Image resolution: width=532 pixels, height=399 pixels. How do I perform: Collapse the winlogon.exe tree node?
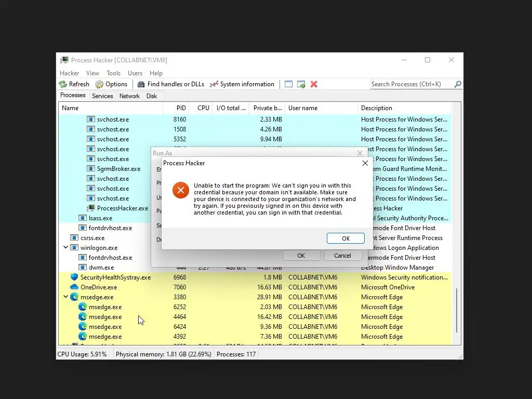[x=66, y=247]
